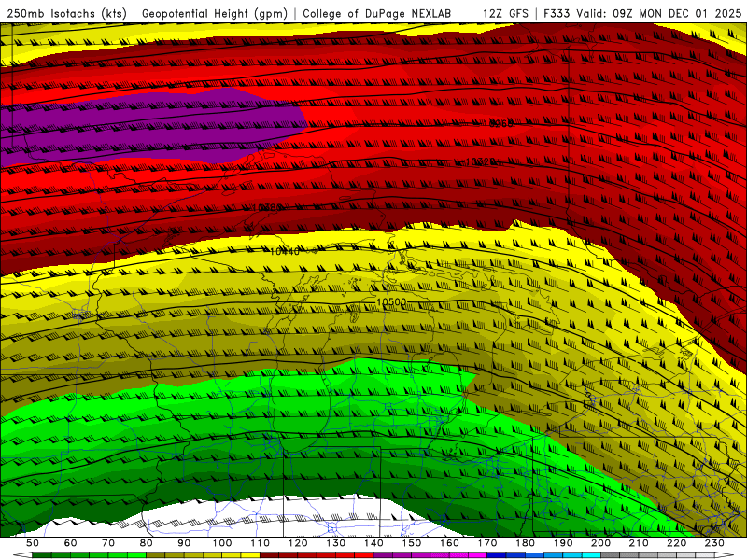Image resolution: width=747 pixels, height=560 pixels.
Task: Click the "College of DuPage NEXLAB" label
Action: (376, 13)
